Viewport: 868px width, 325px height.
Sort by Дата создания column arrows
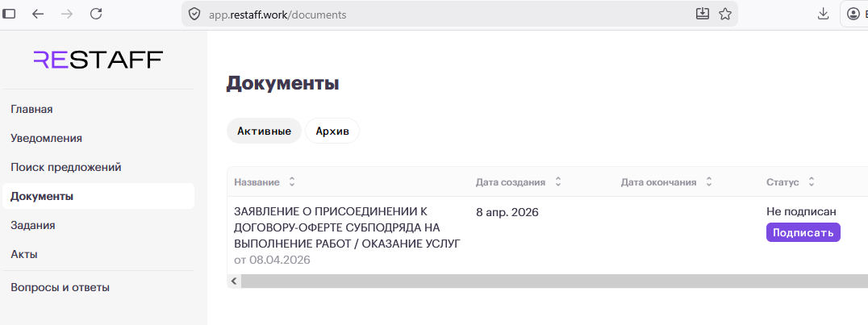[557, 182]
